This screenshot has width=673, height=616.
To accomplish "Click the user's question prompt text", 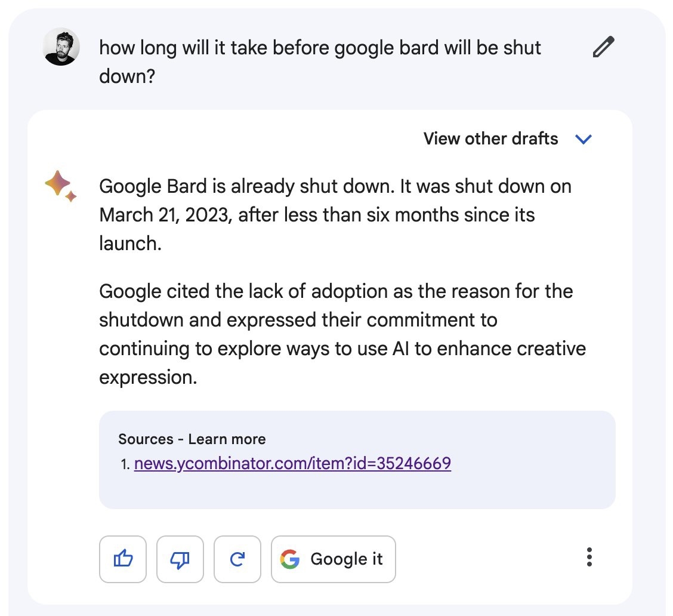I will click(x=320, y=62).
